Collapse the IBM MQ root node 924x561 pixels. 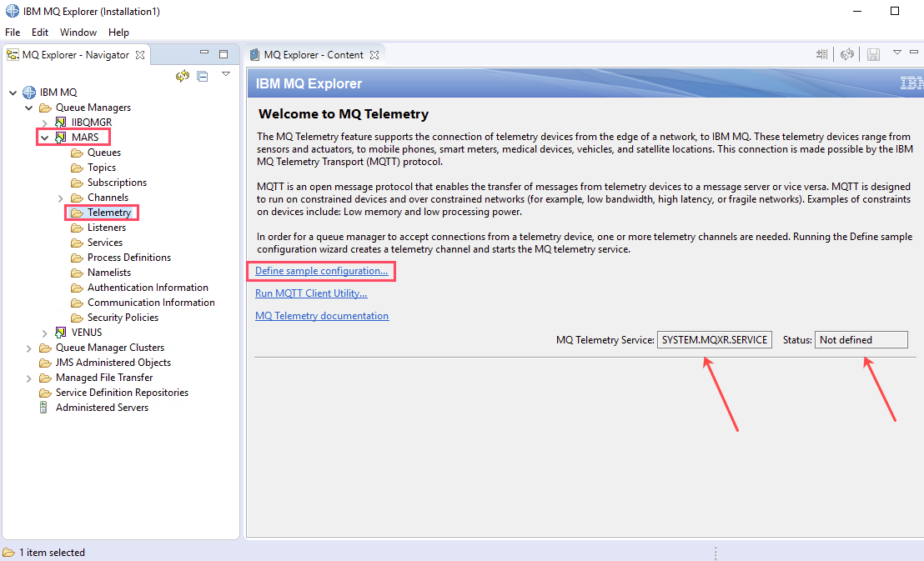[13, 93]
